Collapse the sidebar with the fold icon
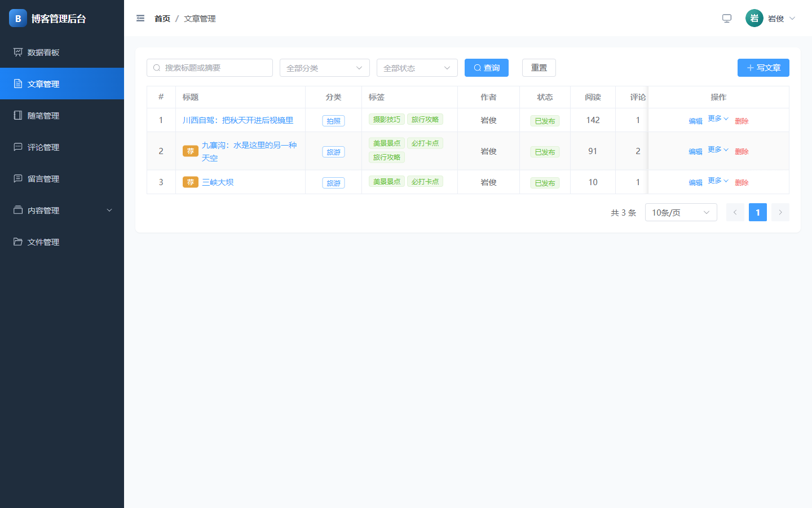This screenshot has height=508, width=812. click(x=140, y=18)
